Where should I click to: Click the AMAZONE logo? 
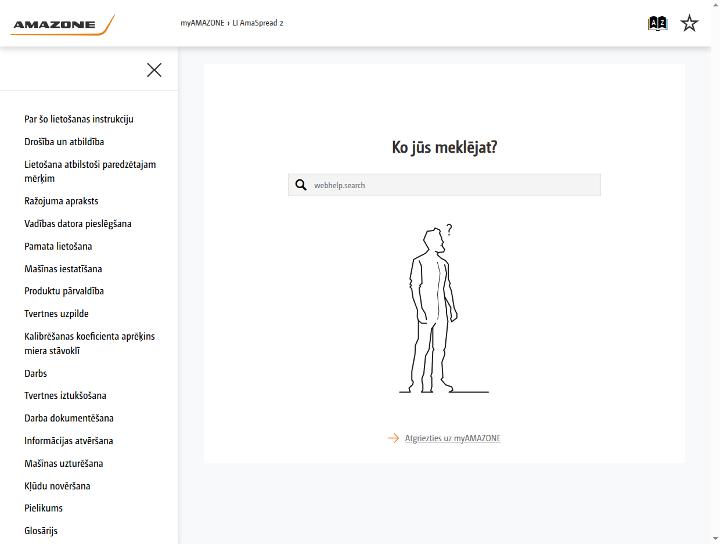[x=62, y=25]
